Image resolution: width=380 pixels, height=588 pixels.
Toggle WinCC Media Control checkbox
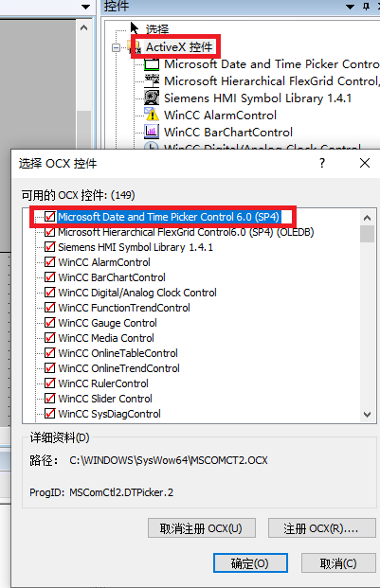pos(50,338)
